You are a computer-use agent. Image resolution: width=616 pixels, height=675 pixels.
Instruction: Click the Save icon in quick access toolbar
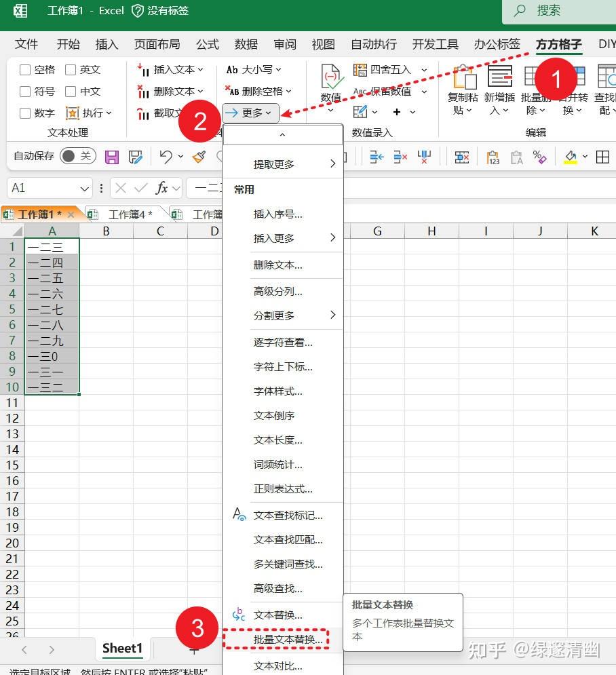[112, 157]
